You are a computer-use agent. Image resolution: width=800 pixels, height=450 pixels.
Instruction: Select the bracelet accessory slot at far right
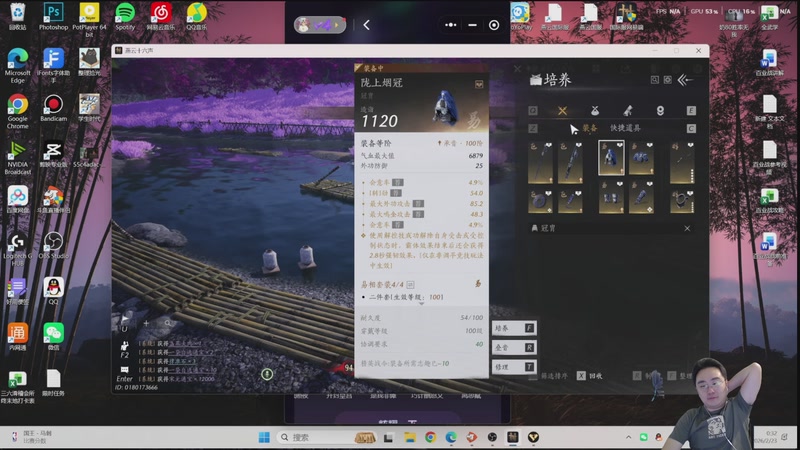pyautogui.click(x=682, y=202)
